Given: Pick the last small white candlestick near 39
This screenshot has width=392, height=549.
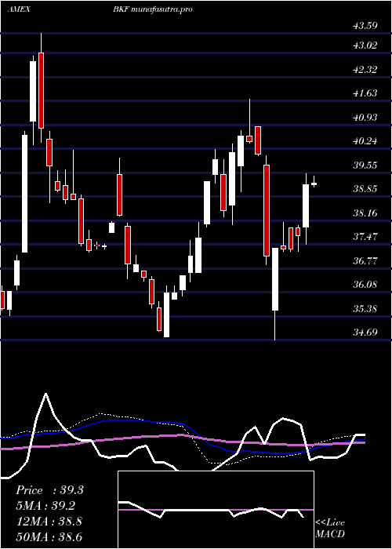Looking at the screenshot, I should pos(314,184).
